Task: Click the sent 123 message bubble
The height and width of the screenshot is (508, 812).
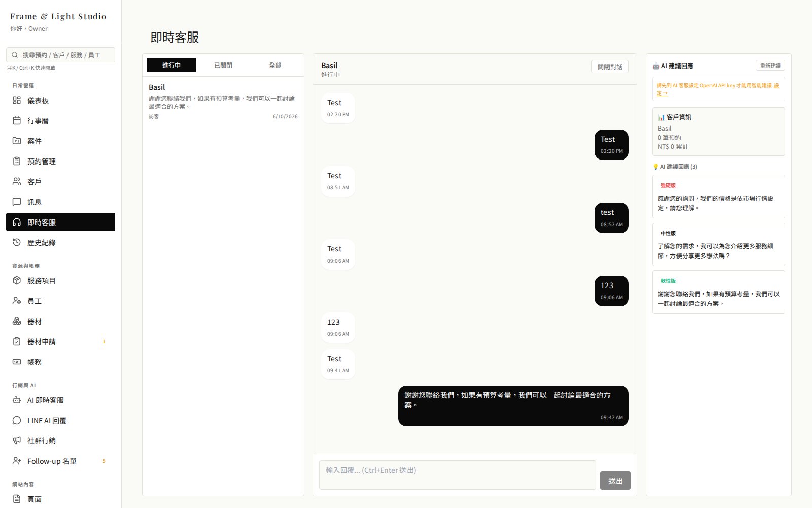Action: [612, 291]
